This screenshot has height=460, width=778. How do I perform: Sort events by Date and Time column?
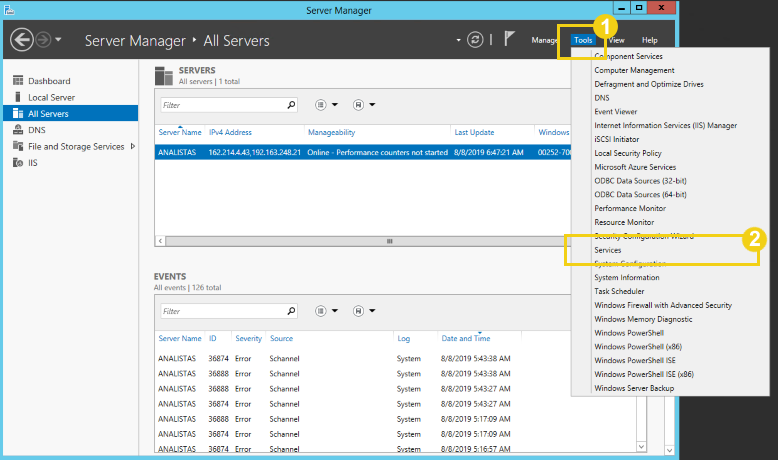click(465, 338)
